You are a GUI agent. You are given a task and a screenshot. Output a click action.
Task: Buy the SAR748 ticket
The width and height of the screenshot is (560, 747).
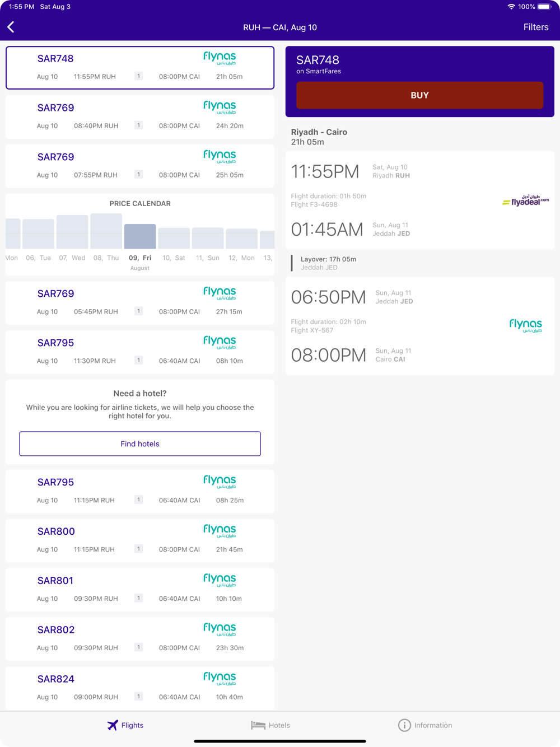tap(419, 95)
